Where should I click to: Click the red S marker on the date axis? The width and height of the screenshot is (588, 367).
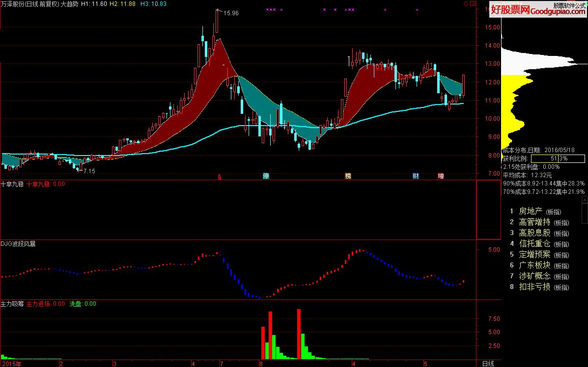pos(220,176)
